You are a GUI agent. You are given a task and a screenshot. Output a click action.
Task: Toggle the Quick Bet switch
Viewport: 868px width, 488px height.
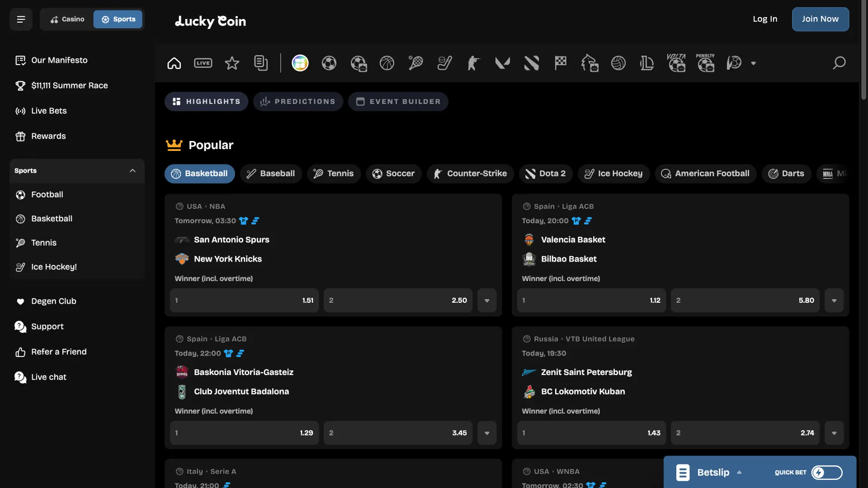click(827, 473)
